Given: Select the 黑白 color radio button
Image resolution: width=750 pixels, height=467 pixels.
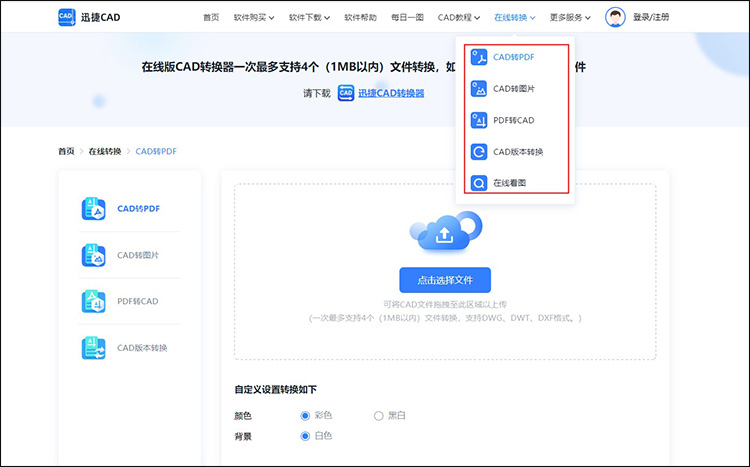Looking at the screenshot, I should tap(378, 415).
